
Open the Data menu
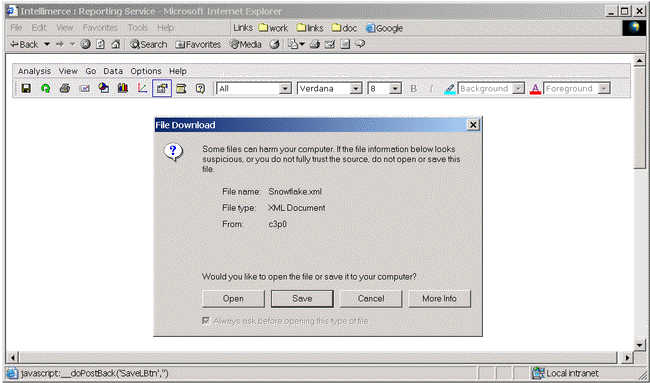point(113,71)
